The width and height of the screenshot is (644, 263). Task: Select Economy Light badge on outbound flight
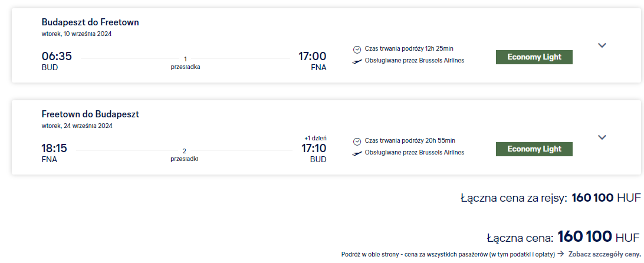coord(534,57)
